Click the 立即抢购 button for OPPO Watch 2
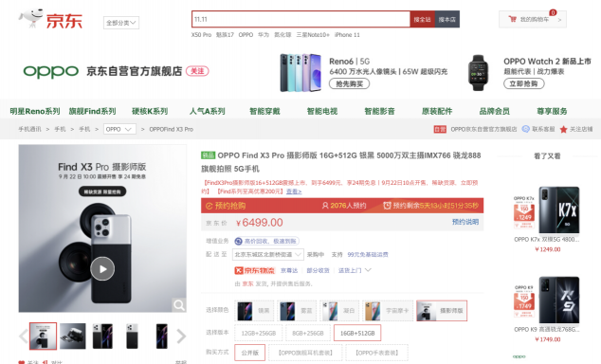Viewport: 601px width, 364px height. pyautogui.click(x=524, y=84)
